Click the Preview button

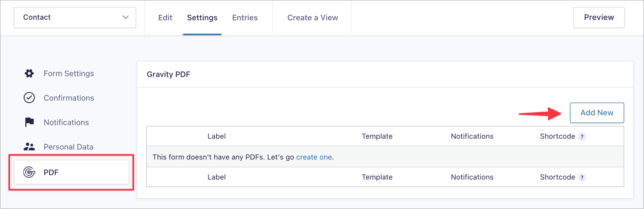point(599,17)
